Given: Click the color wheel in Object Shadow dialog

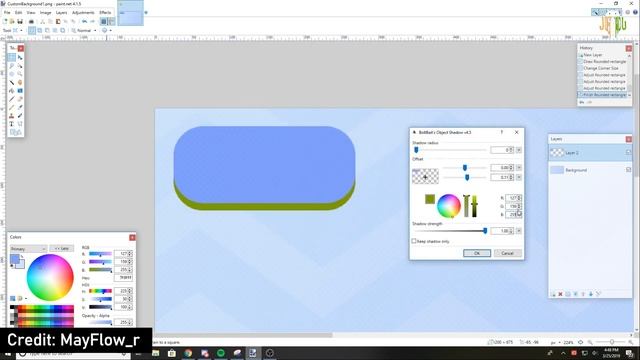Looking at the screenshot, I should coord(449,206).
